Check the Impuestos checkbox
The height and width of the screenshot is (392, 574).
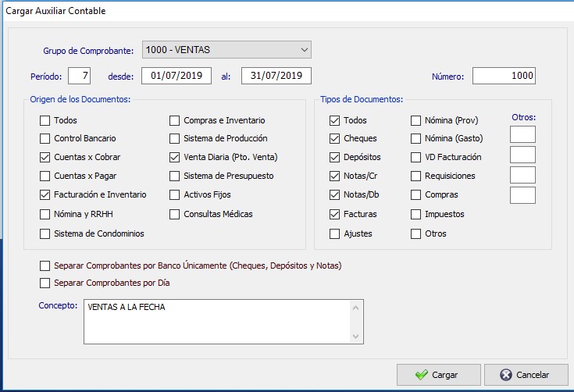[415, 214]
